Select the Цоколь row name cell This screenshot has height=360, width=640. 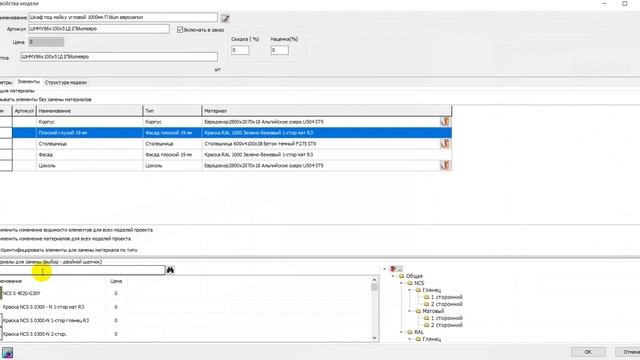90,166
